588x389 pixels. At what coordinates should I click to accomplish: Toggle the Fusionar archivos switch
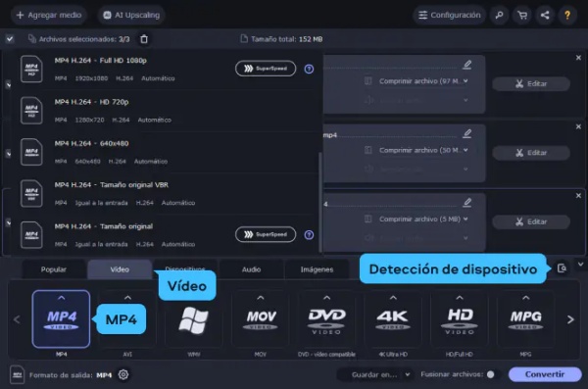494,374
